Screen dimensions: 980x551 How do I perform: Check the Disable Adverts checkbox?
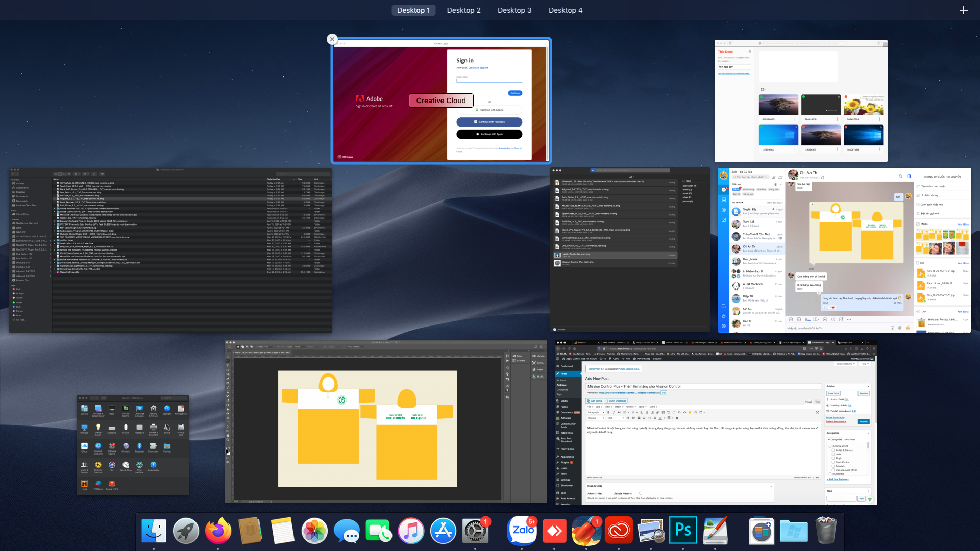coord(641,493)
